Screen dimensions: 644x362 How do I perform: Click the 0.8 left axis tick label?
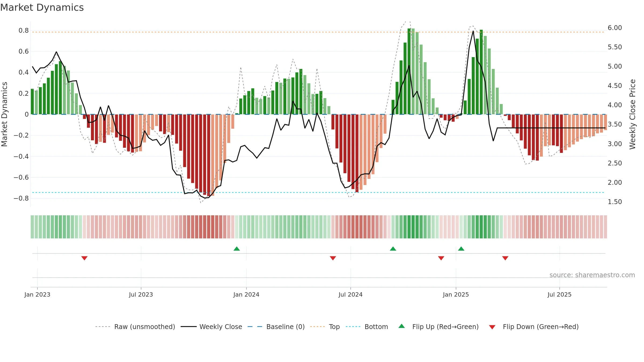click(x=24, y=31)
